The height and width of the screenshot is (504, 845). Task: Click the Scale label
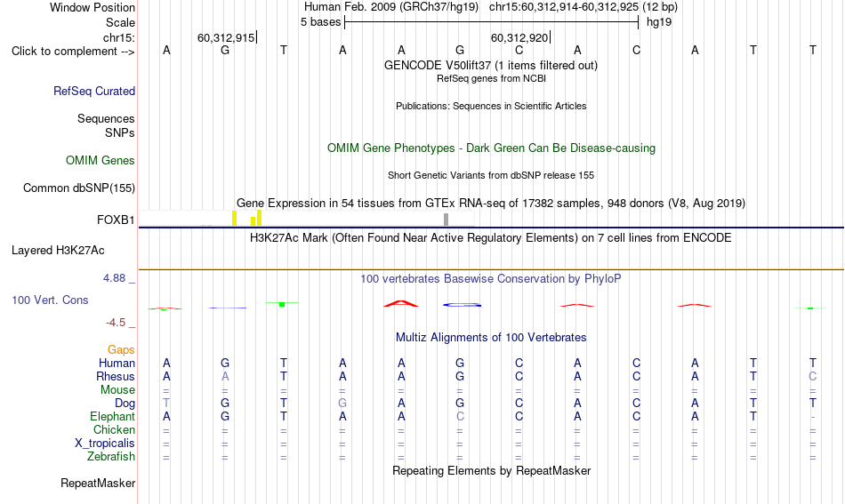(x=121, y=22)
